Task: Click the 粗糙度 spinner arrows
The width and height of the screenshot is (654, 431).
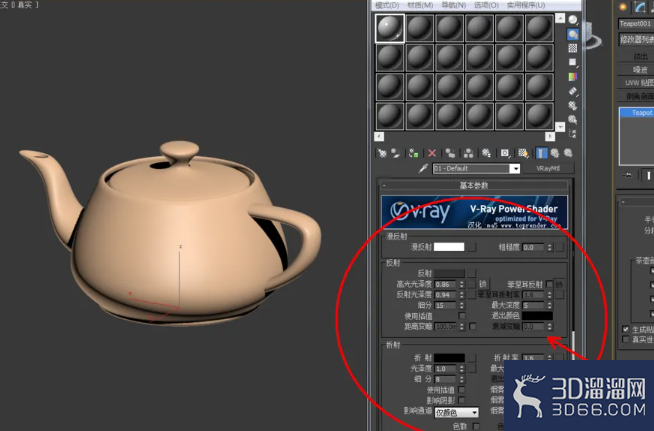Action: point(550,247)
